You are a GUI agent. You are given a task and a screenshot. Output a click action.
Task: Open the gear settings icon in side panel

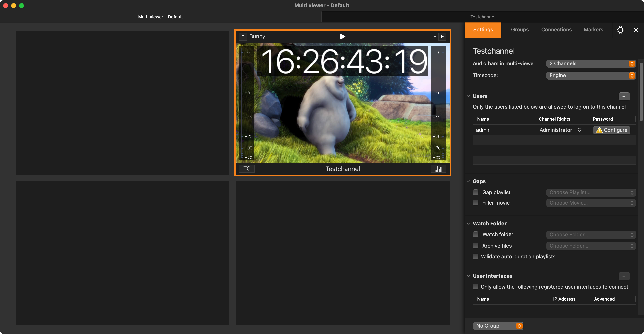point(620,30)
